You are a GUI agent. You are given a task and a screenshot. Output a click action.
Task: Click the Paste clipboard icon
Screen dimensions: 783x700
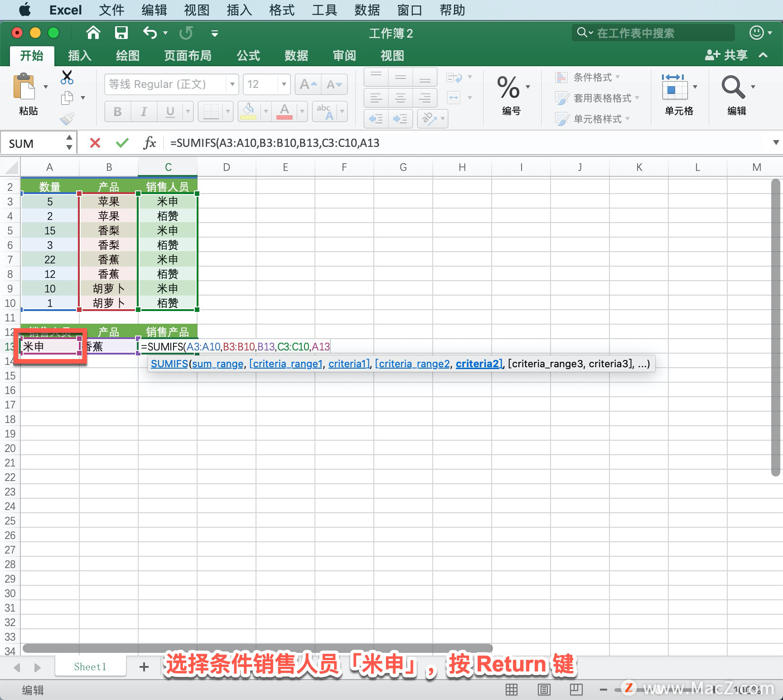pos(24,86)
